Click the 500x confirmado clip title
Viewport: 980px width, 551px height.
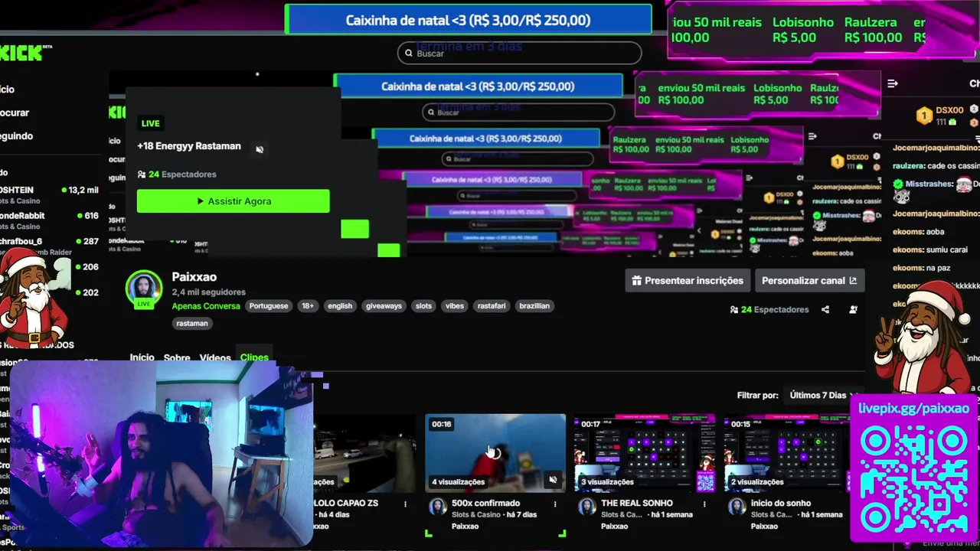click(x=485, y=504)
